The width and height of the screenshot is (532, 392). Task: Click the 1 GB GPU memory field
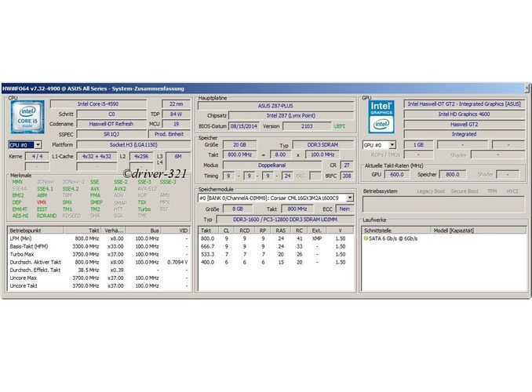[418, 145]
